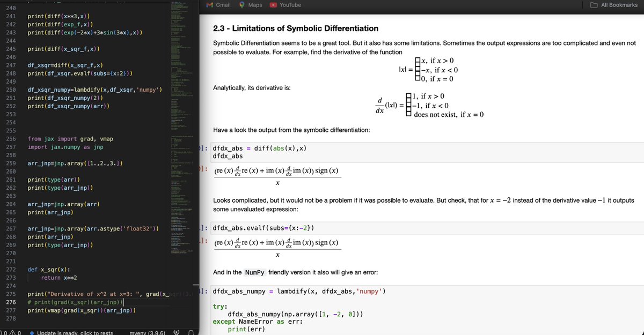Click the Gmail favicon

(x=210, y=5)
